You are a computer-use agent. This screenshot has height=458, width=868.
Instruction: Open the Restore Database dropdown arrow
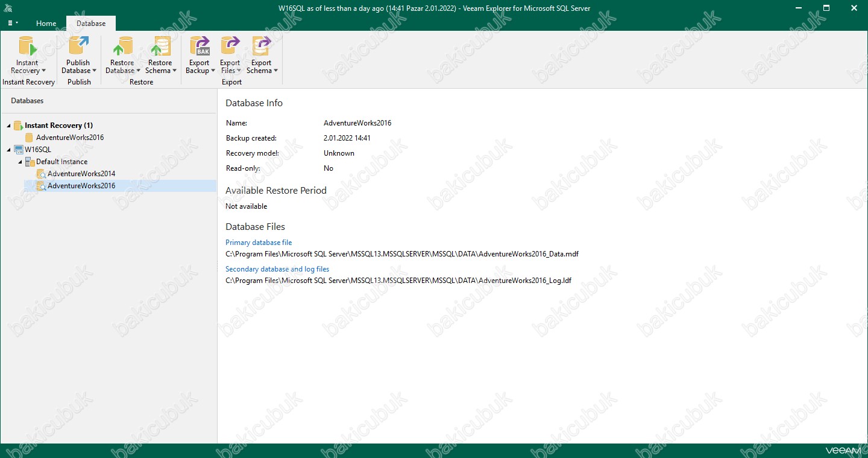pyautogui.click(x=138, y=71)
